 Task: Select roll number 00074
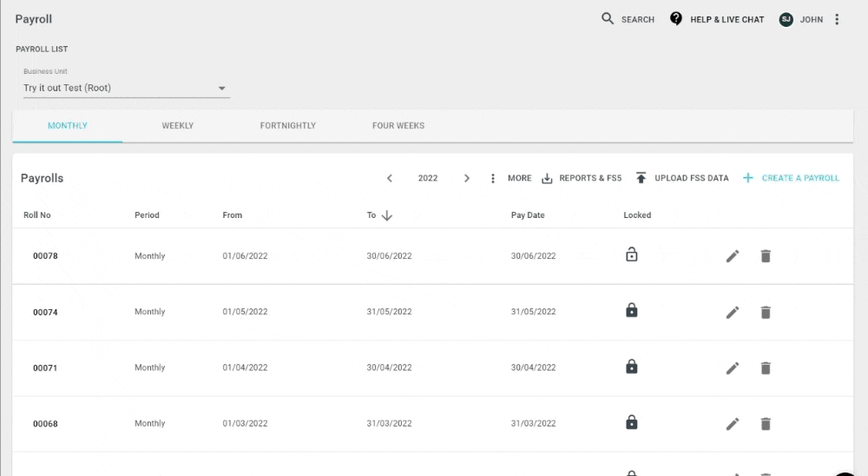click(45, 313)
